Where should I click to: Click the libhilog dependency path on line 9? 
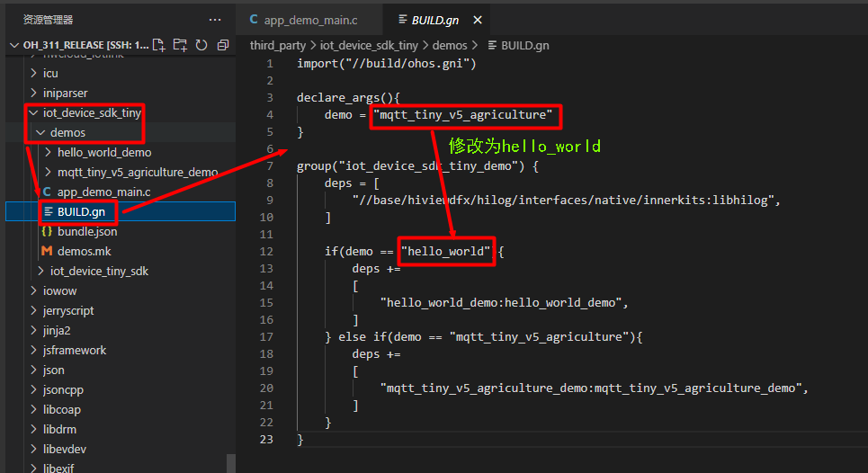click(x=563, y=201)
